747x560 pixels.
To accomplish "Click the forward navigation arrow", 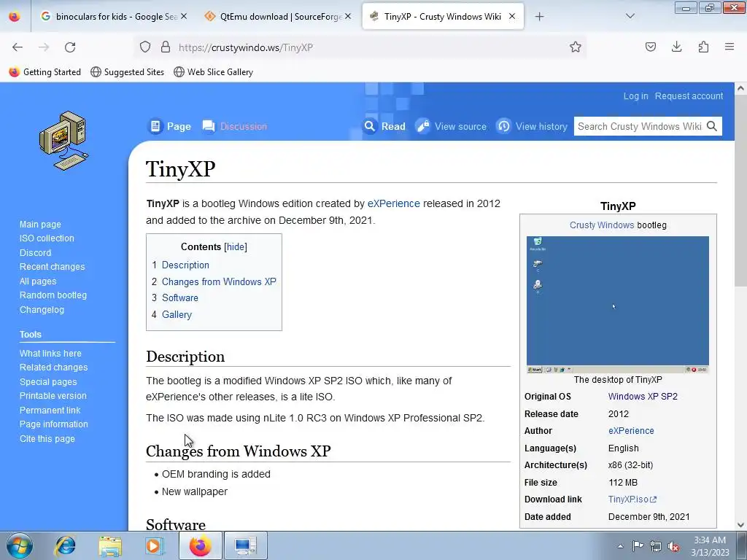I will pyautogui.click(x=44, y=47).
